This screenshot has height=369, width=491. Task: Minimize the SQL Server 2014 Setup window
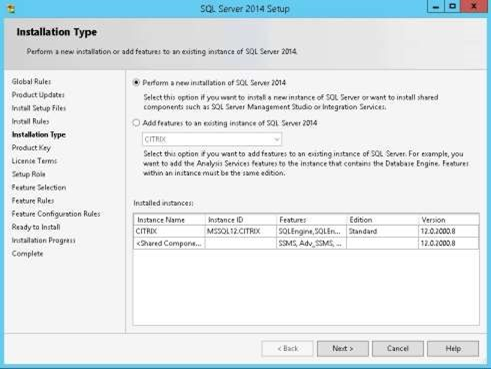(x=436, y=7)
